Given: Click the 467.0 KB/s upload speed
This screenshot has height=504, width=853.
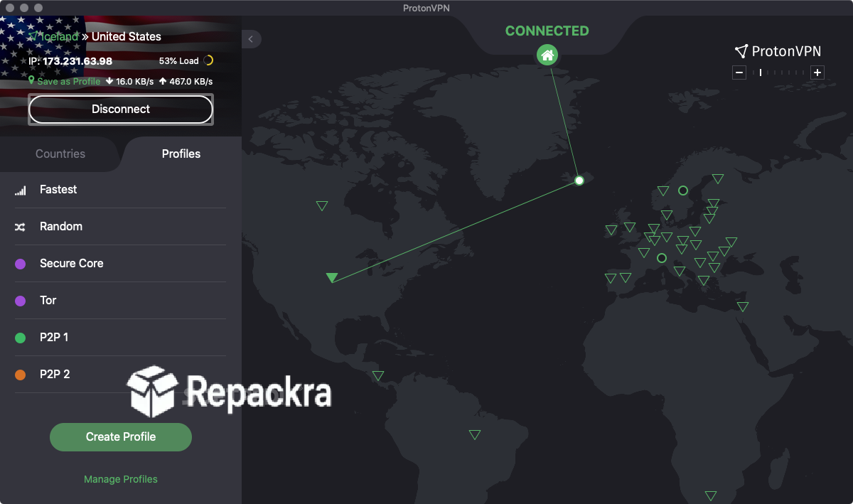Looking at the screenshot, I should [186, 82].
